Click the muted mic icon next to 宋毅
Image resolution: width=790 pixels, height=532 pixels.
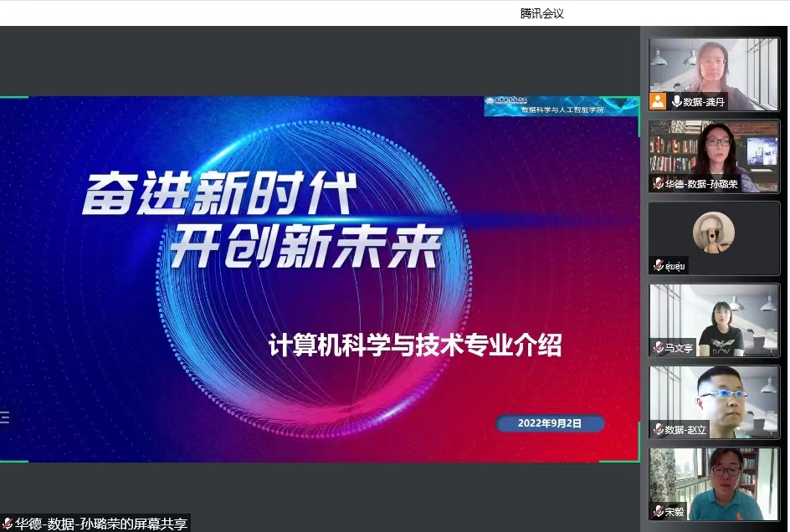(658, 511)
